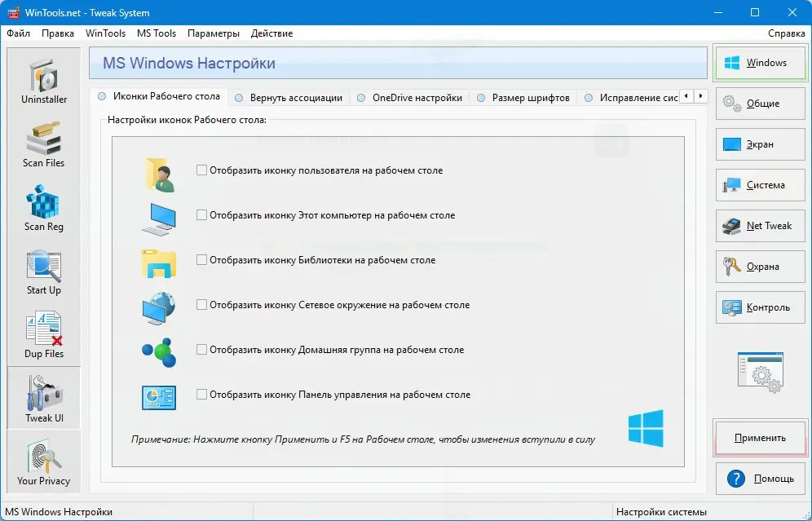The width and height of the screenshot is (812, 521).
Task: Click the Настройки иконок Рабочего стола label
Action: (x=187, y=120)
